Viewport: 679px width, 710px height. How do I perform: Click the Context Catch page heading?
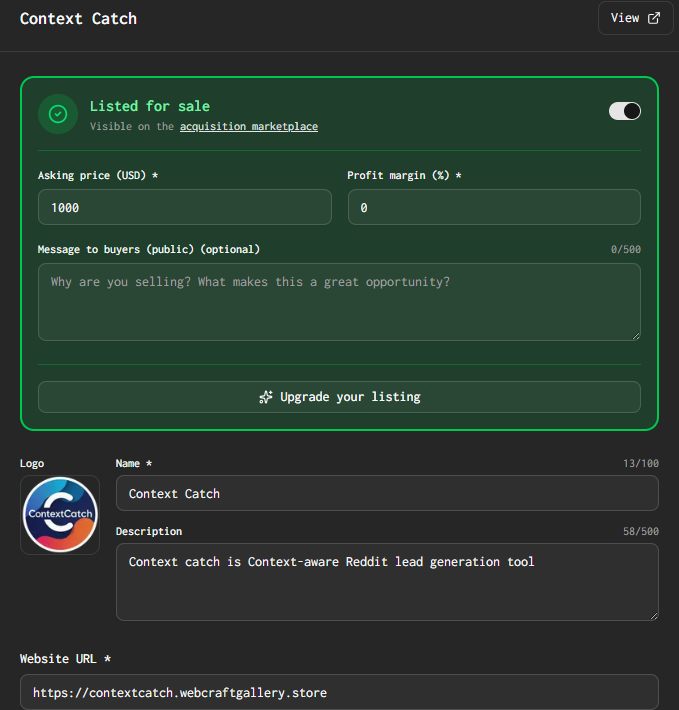[x=78, y=19]
